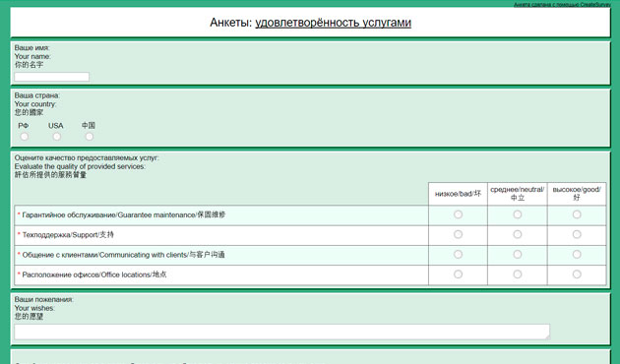Screen dimensions: 620x364
Task: Rate Support as neutral
Action: click(518, 234)
